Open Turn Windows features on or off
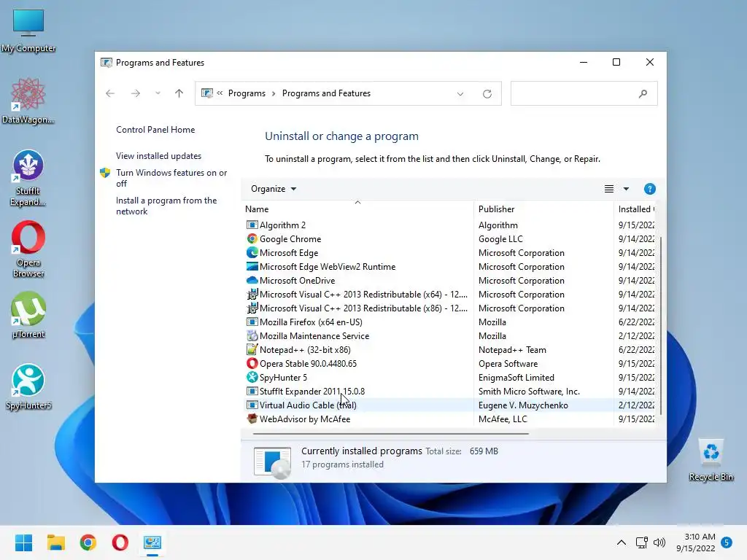747x560 pixels. click(171, 178)
